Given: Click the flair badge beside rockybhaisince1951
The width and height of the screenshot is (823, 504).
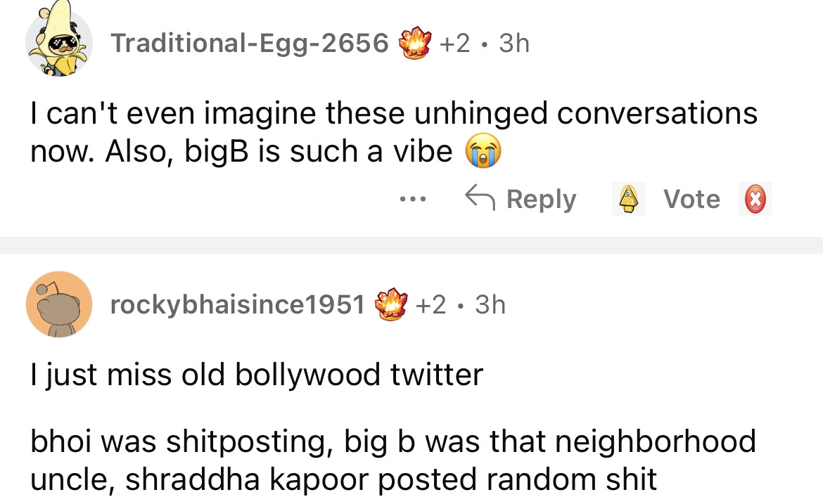Looking at the screenshot, I should [391, 305].
